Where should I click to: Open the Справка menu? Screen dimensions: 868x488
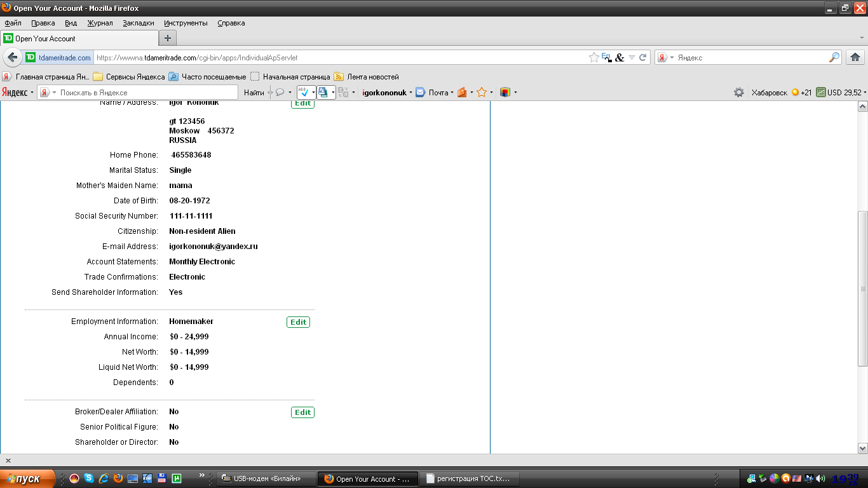[231, 23]
